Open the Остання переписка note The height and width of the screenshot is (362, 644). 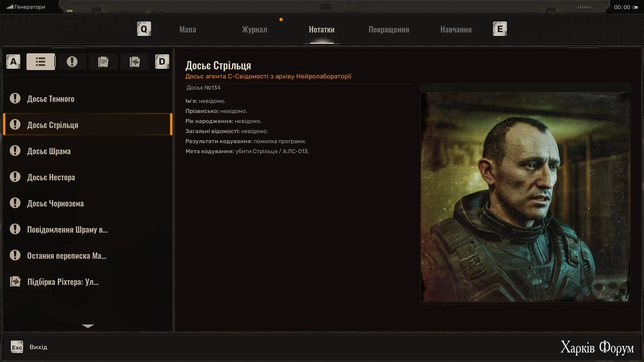point(88,255)
